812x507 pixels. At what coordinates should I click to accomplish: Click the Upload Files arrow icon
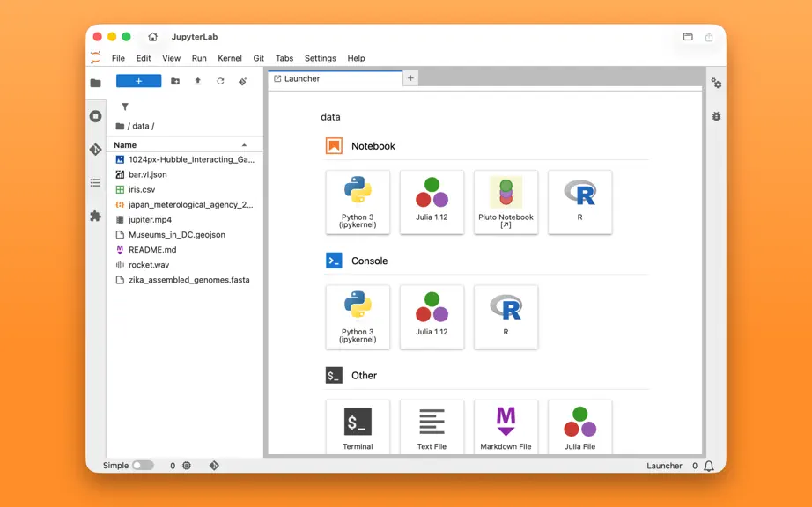click(198, 81)
